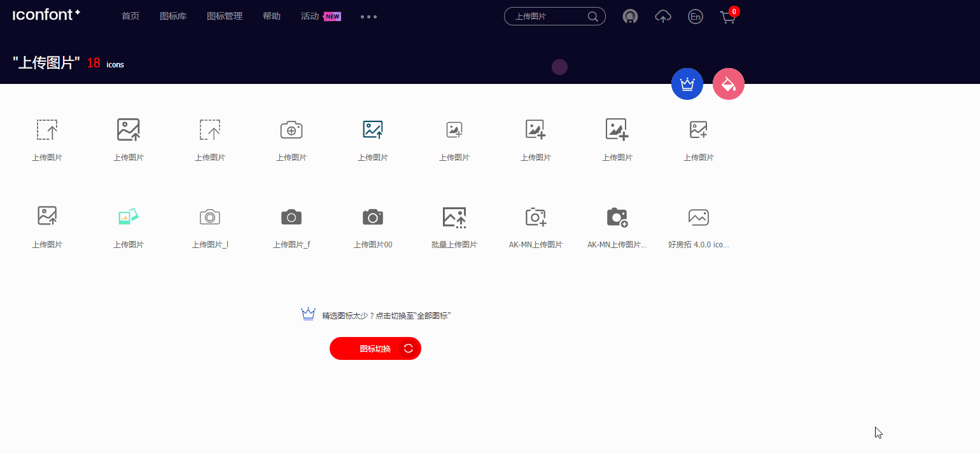Click the cloud upload icon in header
The height and width of the screenshot is (454, 980).
662,17
